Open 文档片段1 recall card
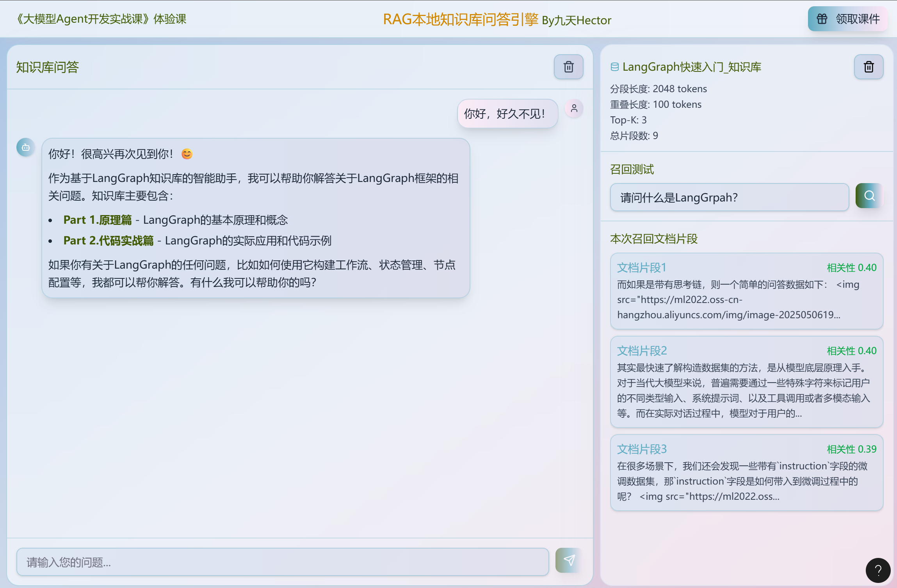897x588 pixels. tap(747, 291)
